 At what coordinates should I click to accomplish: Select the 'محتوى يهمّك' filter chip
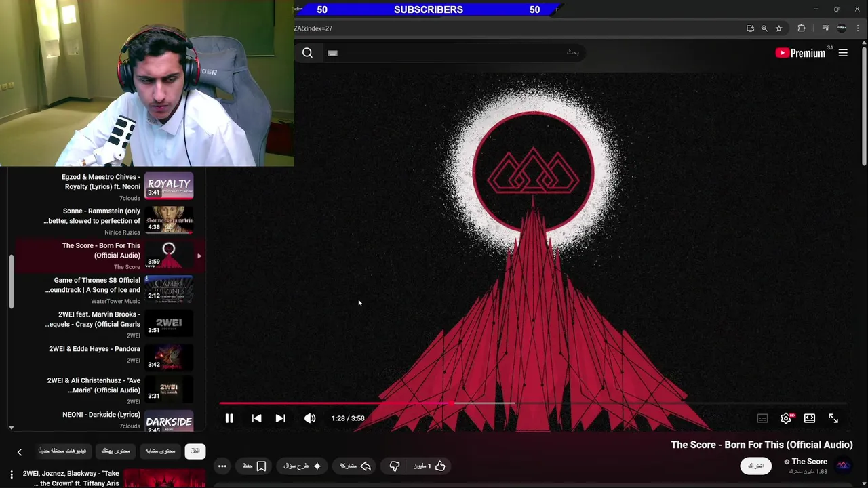point(115,451)
